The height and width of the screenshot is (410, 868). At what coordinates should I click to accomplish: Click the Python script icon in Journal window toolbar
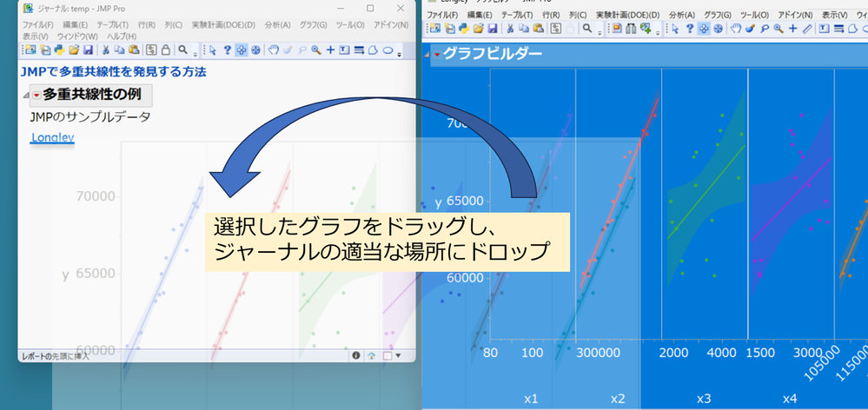click(59, 50)
